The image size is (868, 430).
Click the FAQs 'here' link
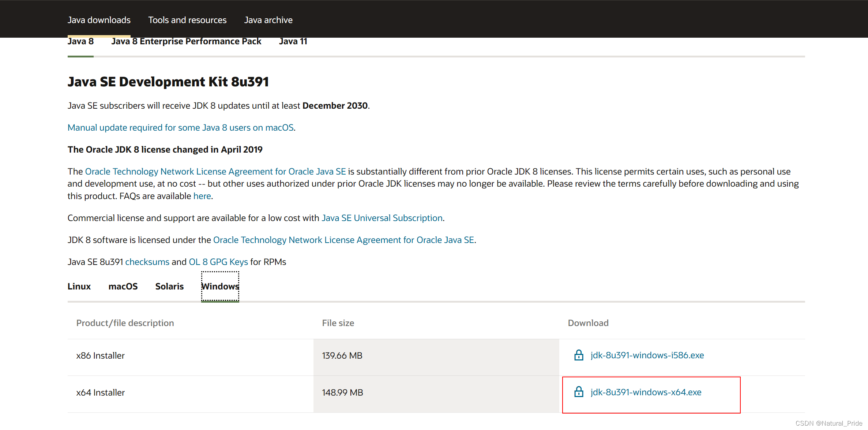click(x=202, y=196)
